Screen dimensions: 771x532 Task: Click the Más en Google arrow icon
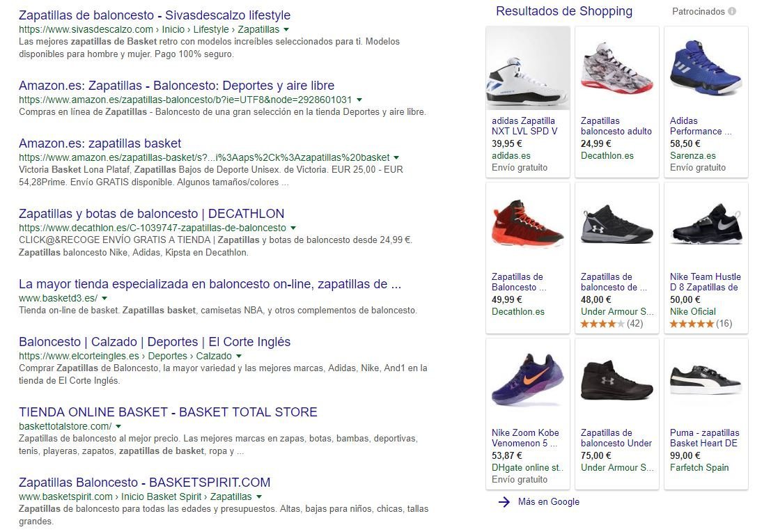pos(504,502)
